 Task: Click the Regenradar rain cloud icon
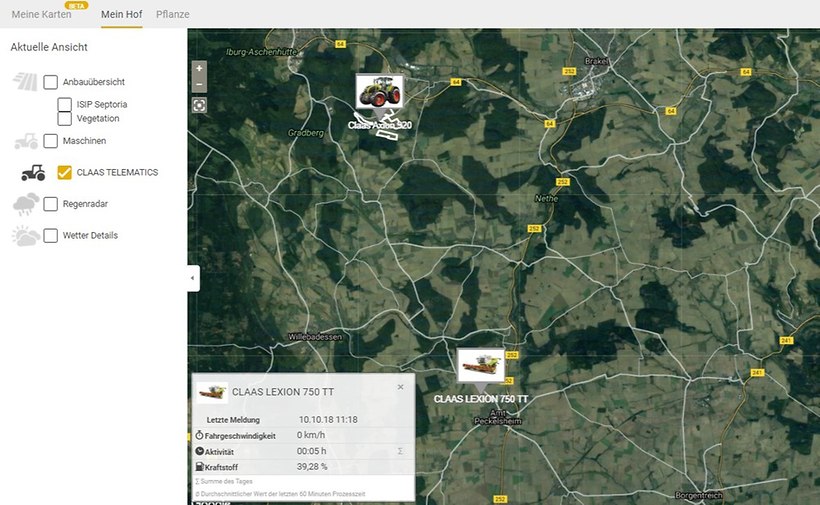(26, 204)
